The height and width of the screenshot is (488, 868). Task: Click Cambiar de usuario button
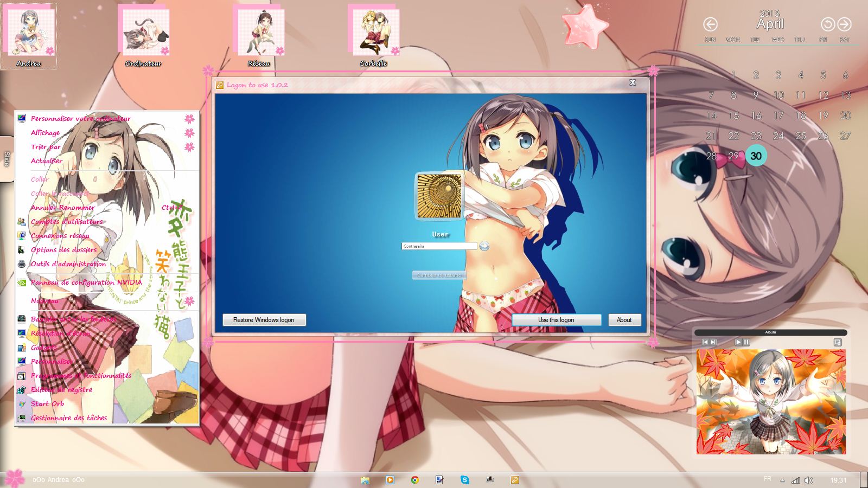pos(439,275)
